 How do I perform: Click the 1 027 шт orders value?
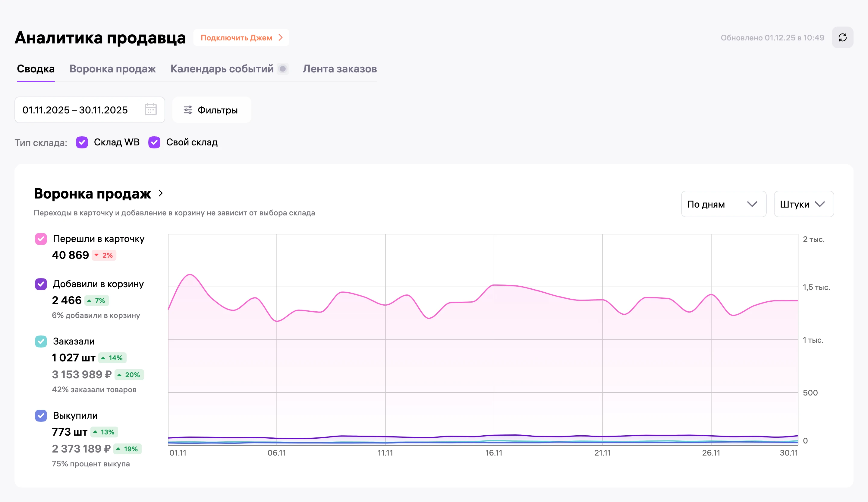74,357
